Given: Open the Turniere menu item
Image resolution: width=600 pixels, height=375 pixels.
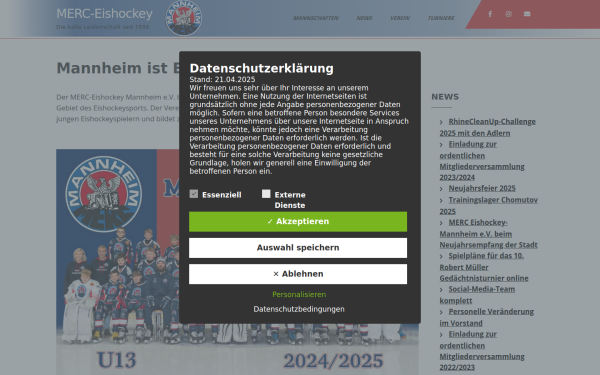Looking at the screenshot, I should pyautogui.click(x=441, y=18).
